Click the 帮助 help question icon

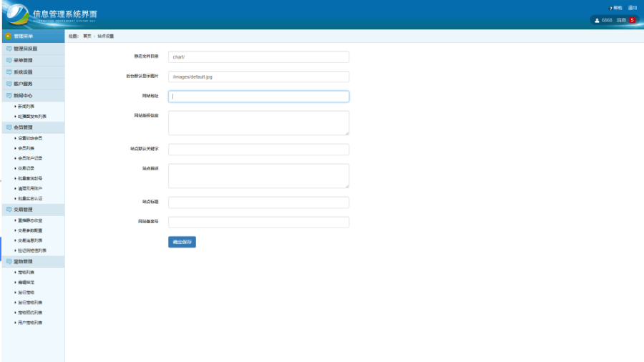(610, 8)
